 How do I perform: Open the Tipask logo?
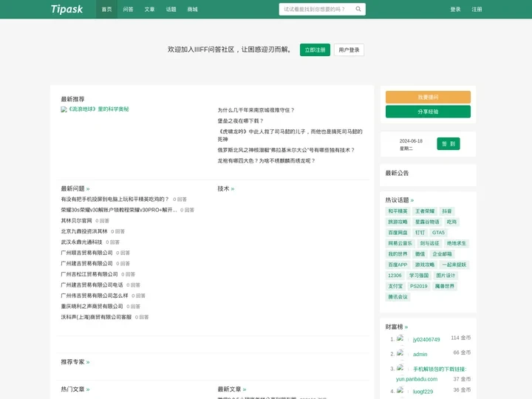coord(66,9)
